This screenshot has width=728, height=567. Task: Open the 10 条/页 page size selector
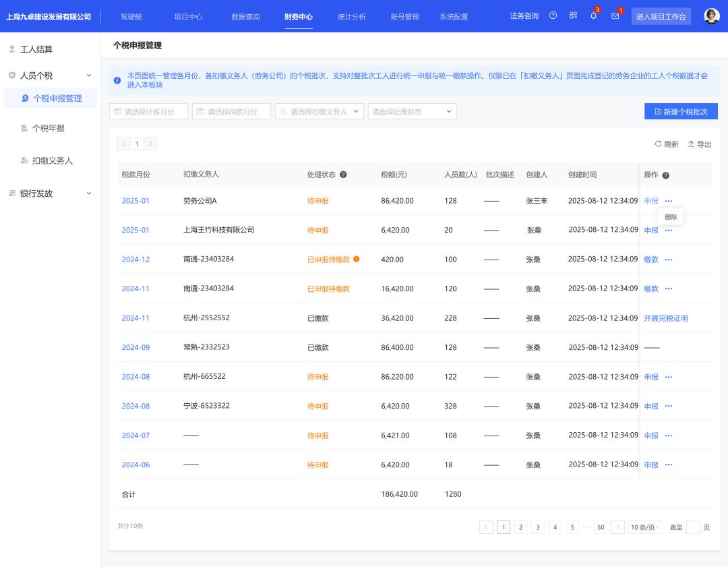(x=644, y=527)
